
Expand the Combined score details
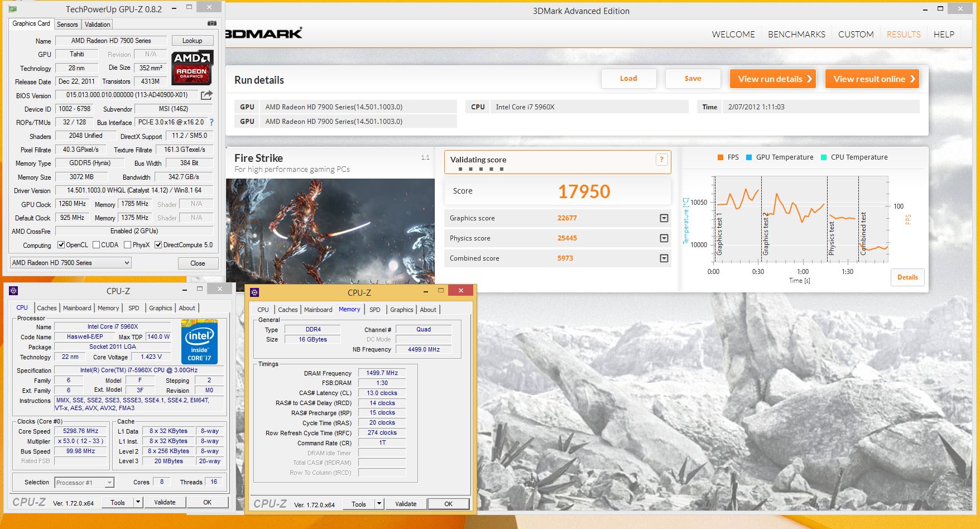pyautogui.click(x=664, y=258)
